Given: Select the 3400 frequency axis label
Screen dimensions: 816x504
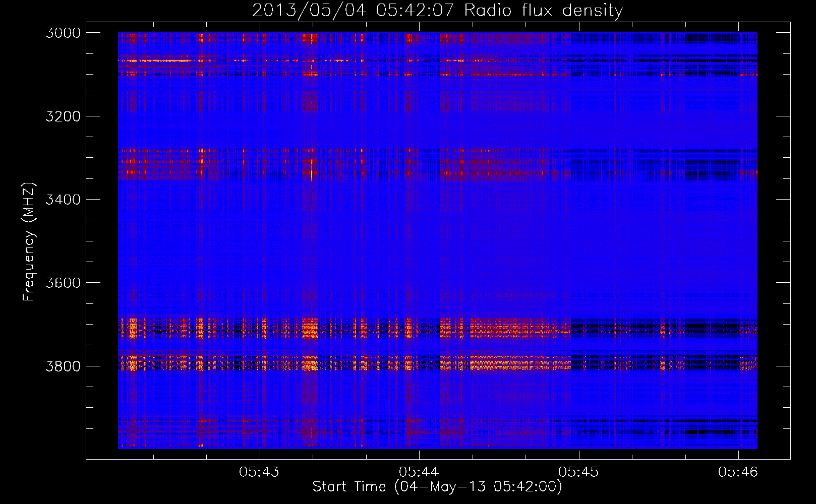Looking at the screenshot, I should (63, 200).
